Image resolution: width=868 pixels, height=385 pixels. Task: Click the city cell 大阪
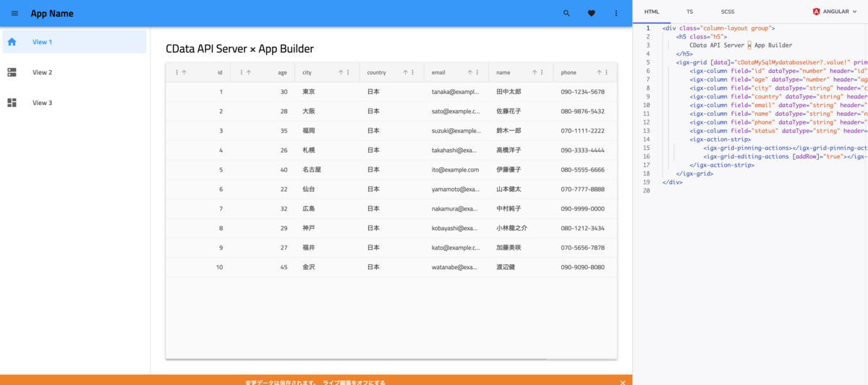308,111
